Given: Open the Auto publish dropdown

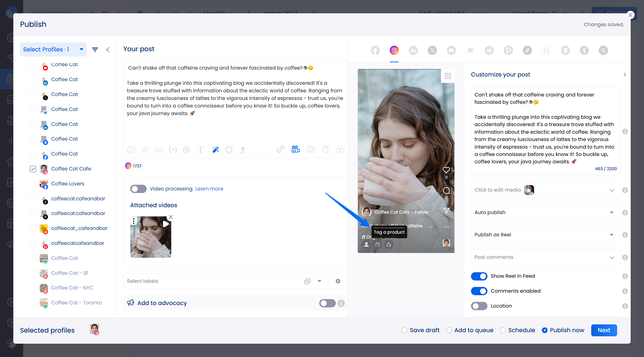Looking at the screenshot, I should 545,213.
